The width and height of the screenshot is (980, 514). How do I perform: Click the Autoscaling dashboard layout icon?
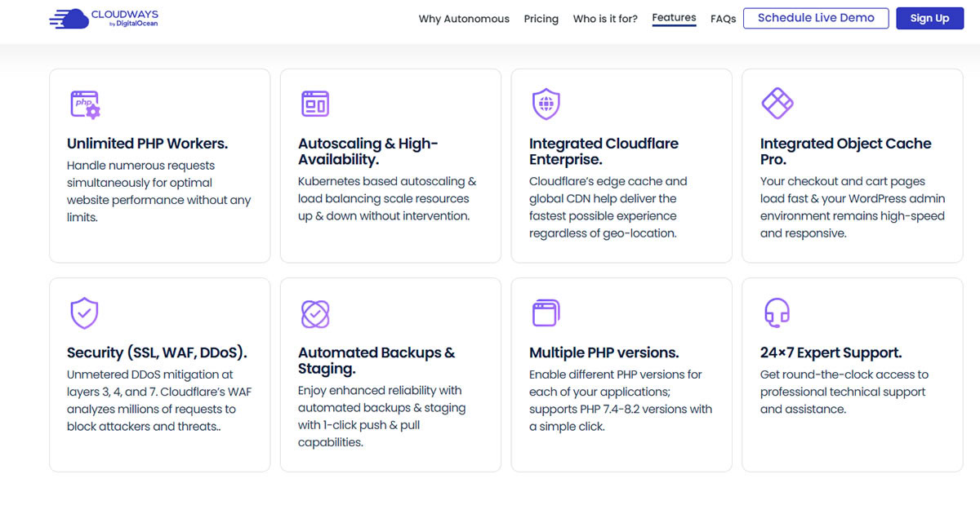pos(315,104)
